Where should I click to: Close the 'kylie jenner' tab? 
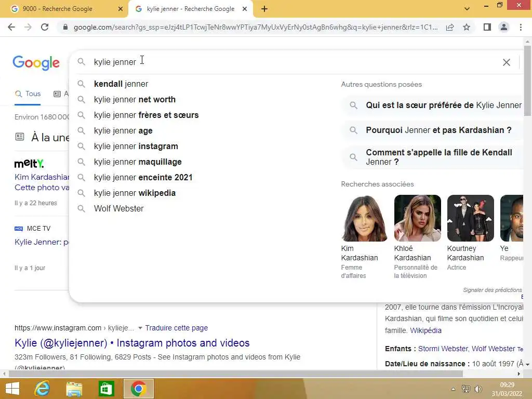pyautogui.click(x=245, y=9)
